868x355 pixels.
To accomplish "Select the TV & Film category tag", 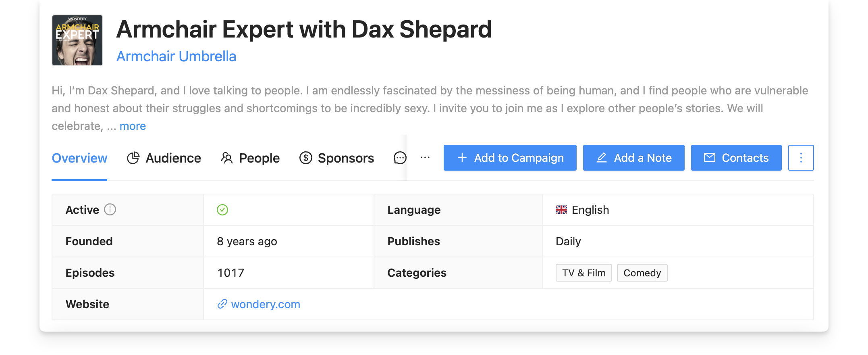I will click(x=584, y=273).
